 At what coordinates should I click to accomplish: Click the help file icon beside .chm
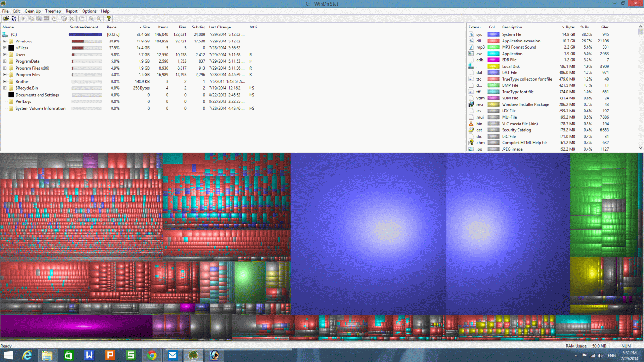click(x=471, y=143)
